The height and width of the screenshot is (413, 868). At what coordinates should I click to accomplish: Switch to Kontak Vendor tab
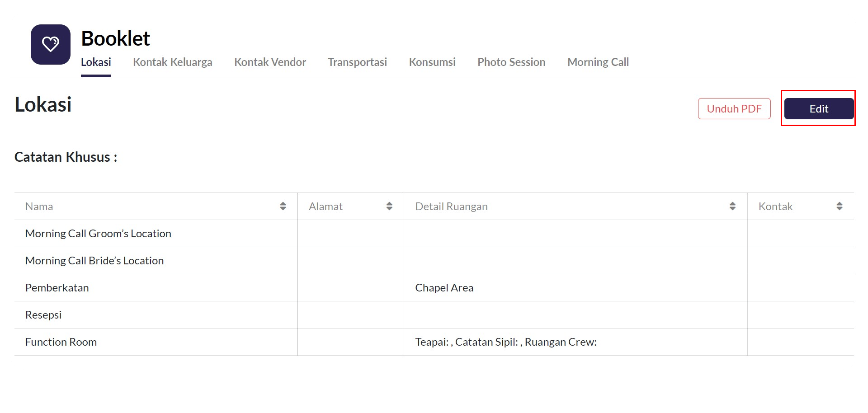pos(270,62)
